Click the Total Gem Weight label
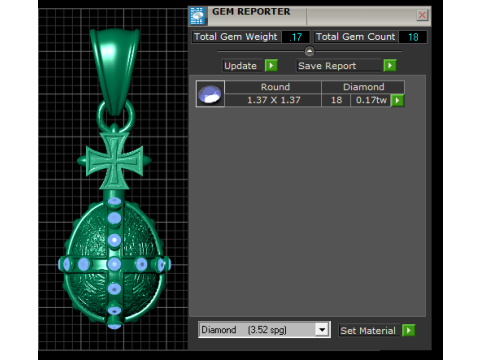This screenshot has height=360, width=480. (236, 37)
